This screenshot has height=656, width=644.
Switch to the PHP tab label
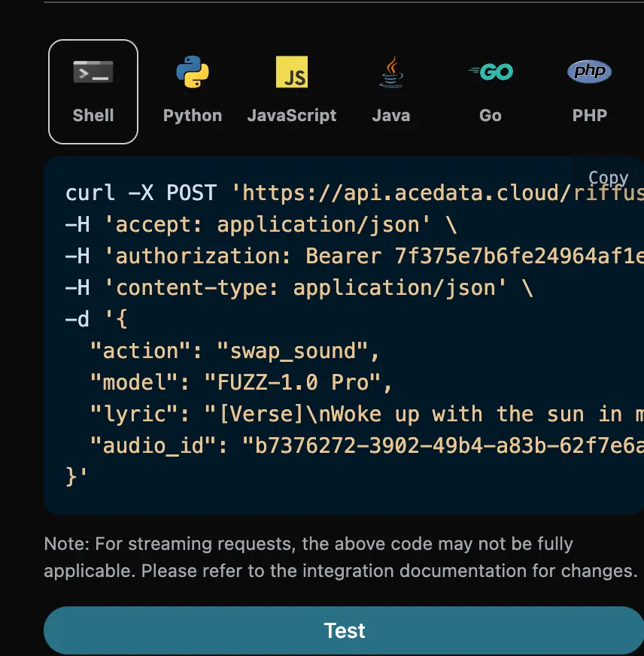point(589,116)
